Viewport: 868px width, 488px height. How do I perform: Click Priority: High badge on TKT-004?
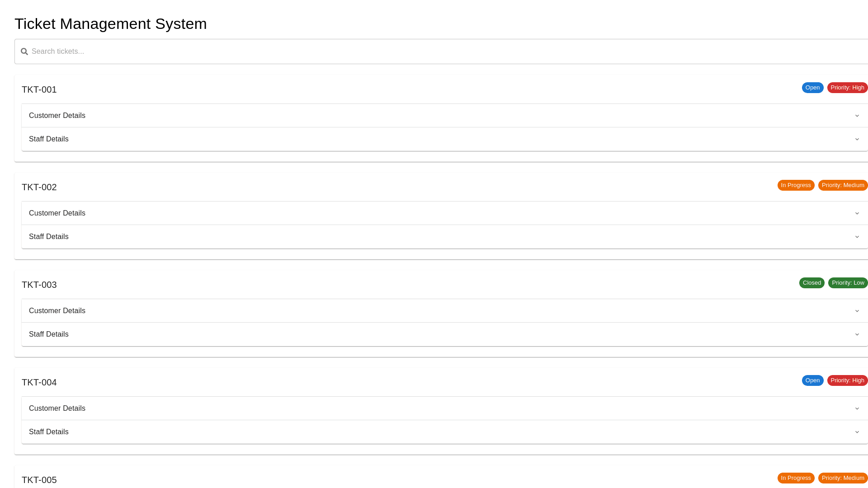(847, 380)
